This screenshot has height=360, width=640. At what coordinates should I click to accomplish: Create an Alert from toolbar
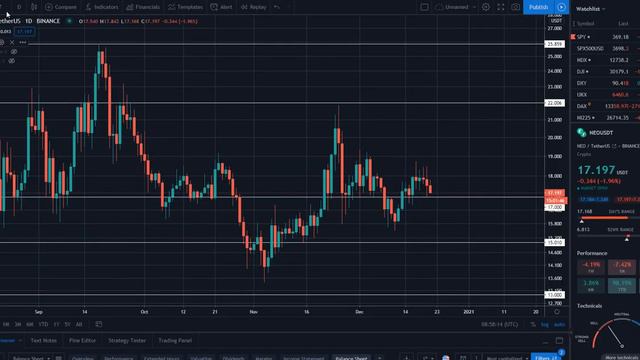221,7
